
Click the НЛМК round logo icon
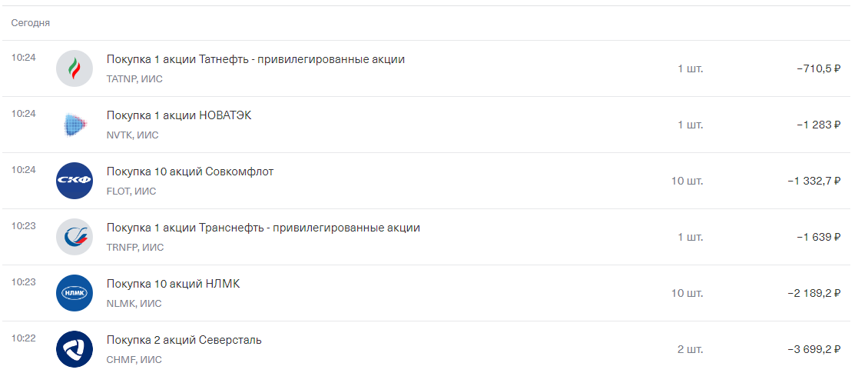75,293
